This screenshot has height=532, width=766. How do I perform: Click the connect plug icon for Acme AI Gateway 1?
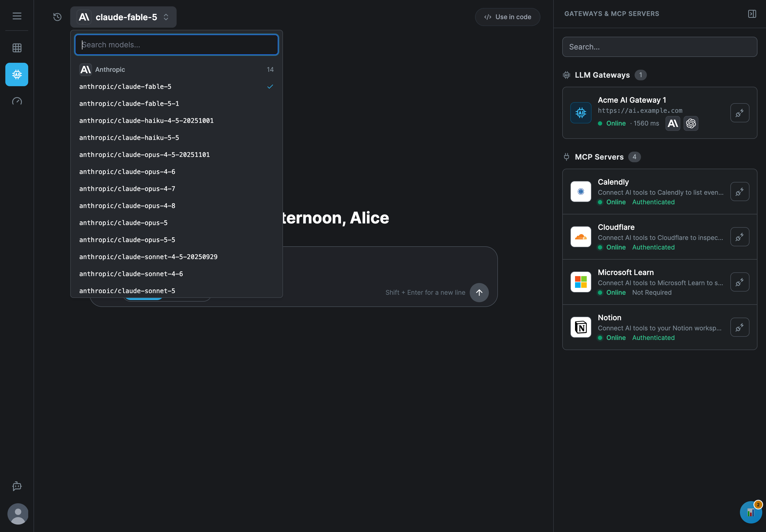coord(740,113)
